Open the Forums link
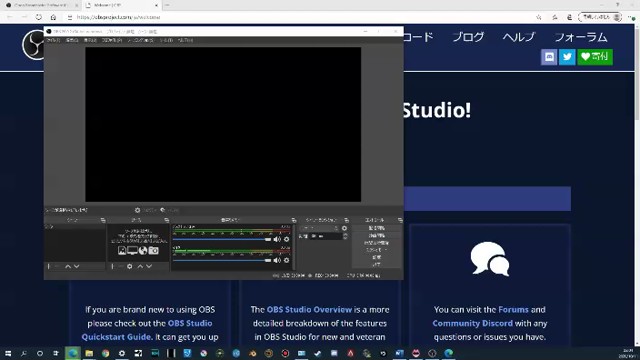The width and height of the screenshot is (640, 360). click(x=513, y=309)
